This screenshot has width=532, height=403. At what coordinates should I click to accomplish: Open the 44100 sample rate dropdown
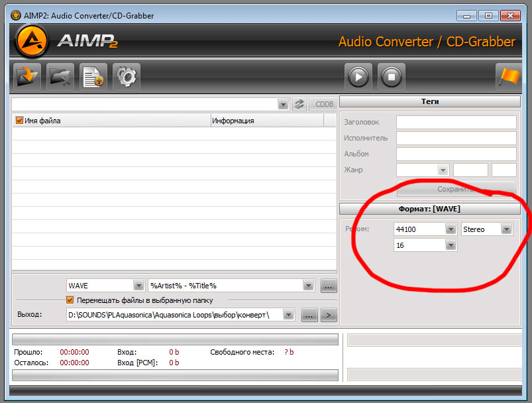pyautogui.click(x=451, y=229)
